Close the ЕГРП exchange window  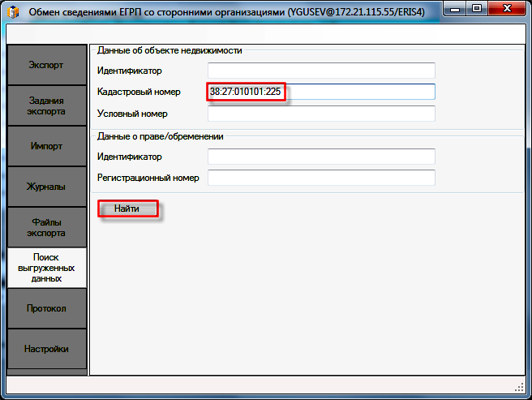pos(507,9)
